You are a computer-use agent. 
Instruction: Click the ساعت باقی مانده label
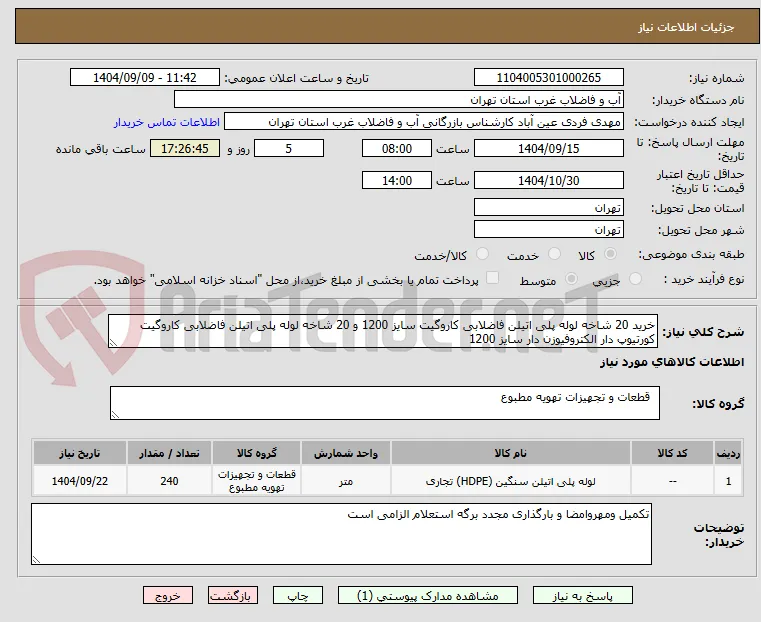(100, 149)
